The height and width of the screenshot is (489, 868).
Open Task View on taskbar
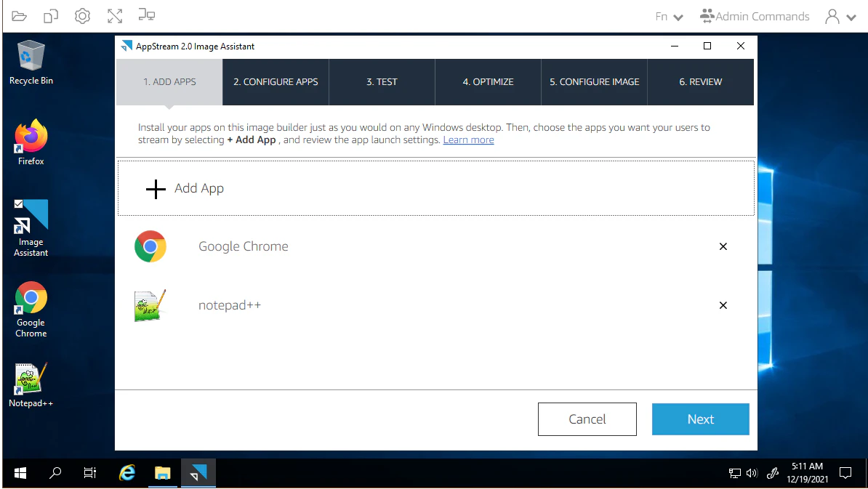pos(89,473)
